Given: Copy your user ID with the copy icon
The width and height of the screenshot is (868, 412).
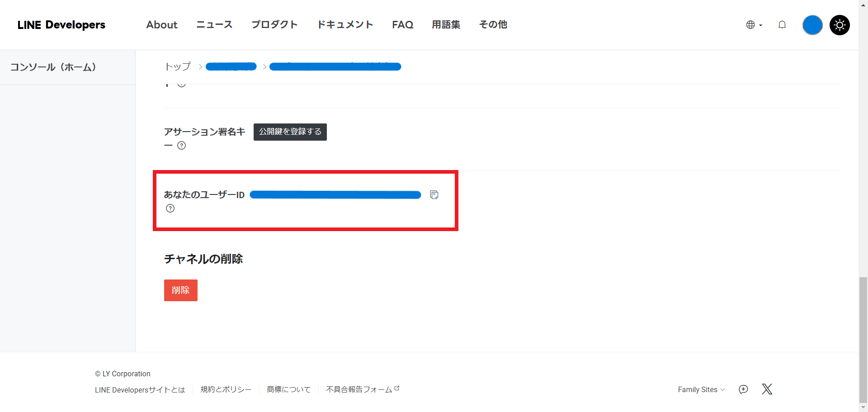Looking at the screenshot, I should [x=434, y=195].
